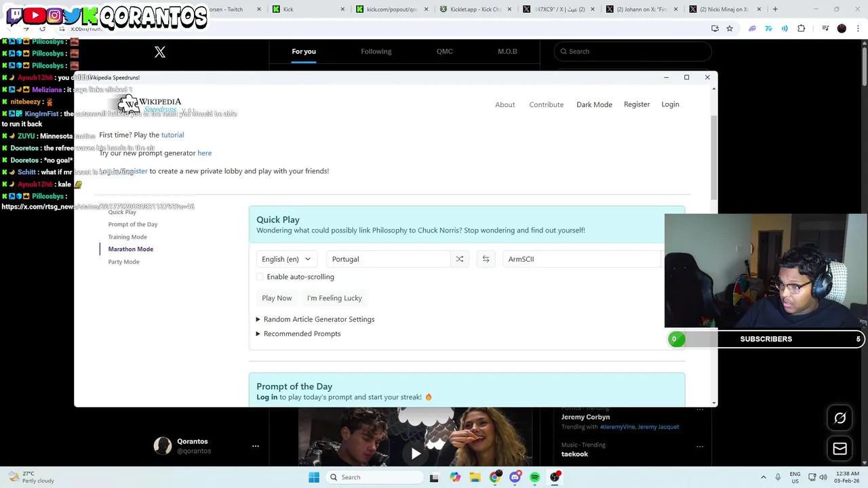The height and width of the screenshot is (488, 868).
Task: Go to Prompt of the Day sidebar item
Action: click(x=133, y=224)
